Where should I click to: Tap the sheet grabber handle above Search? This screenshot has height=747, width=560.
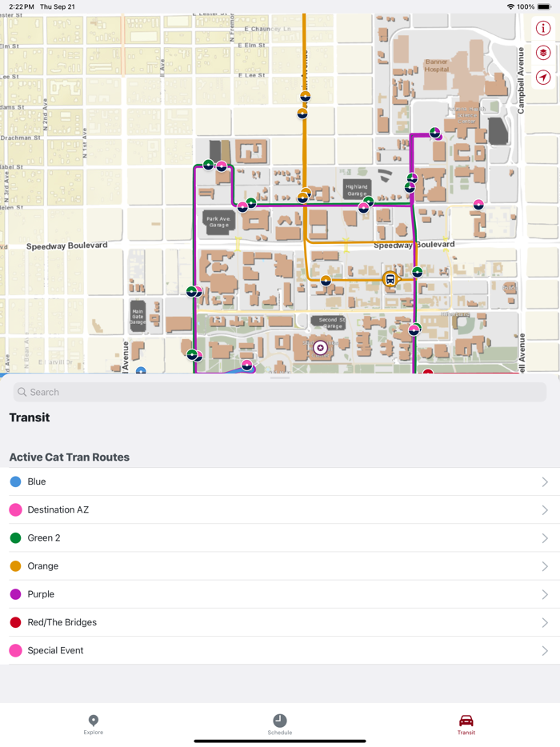click(280, 377)
